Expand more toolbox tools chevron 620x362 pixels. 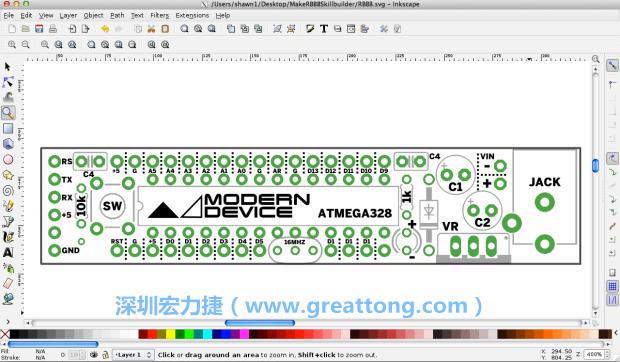[x=8, y=322]
